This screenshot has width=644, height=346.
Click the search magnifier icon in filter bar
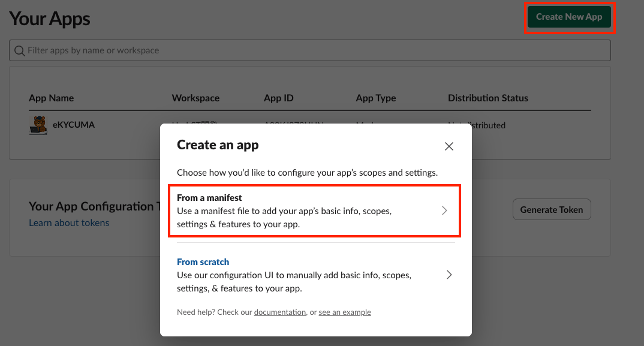pos(19,50)
